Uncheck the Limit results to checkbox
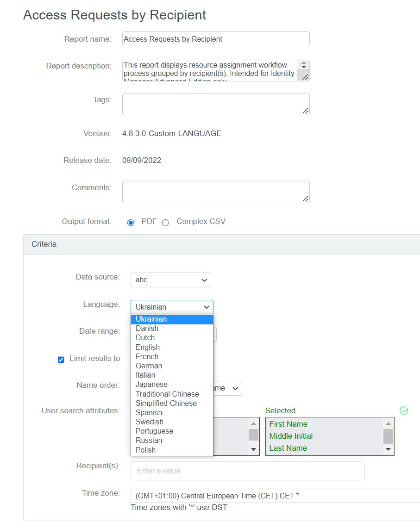The height and width of the screenshot is (522, 420). pos(61,359)
